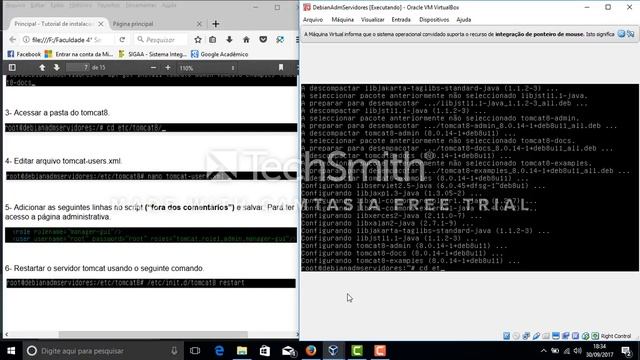Go to next PDF page arrow

pos(57,67)
